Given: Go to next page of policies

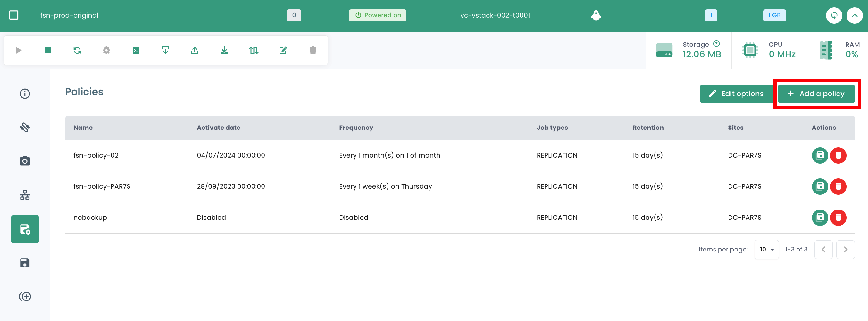Looking at the screenshot, I should (845, 249).
